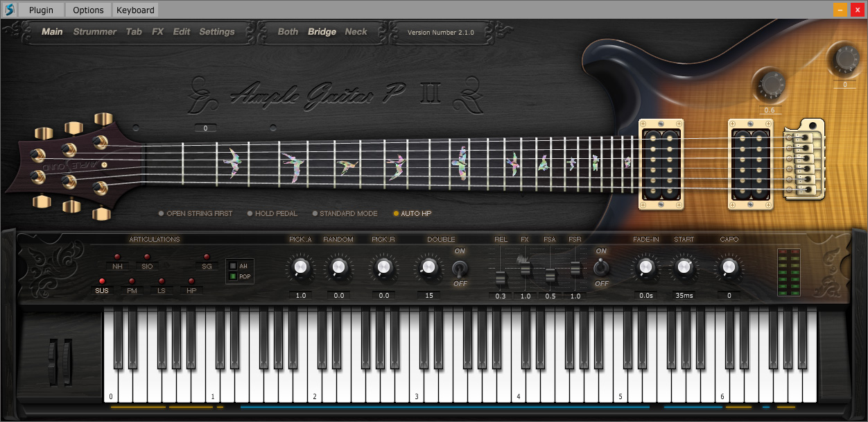Enable the LS articulation
This screenshot has width=868, height=422.
coord(162,286)
